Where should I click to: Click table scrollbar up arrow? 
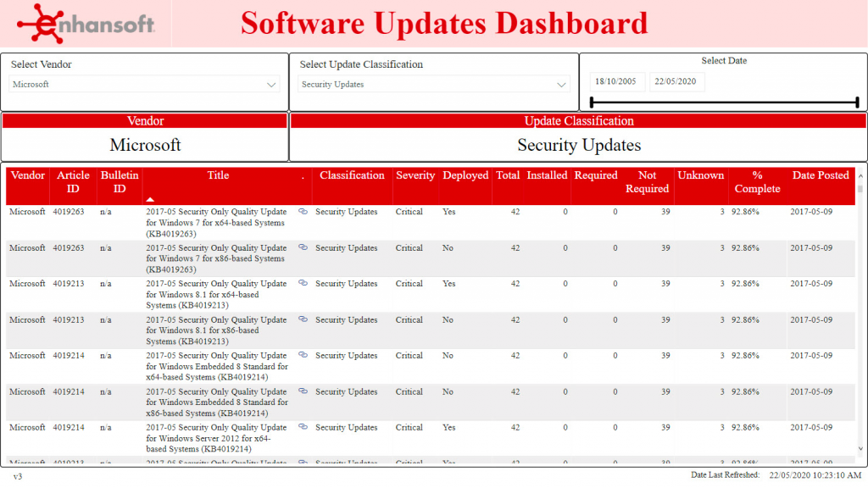[860, 176]
